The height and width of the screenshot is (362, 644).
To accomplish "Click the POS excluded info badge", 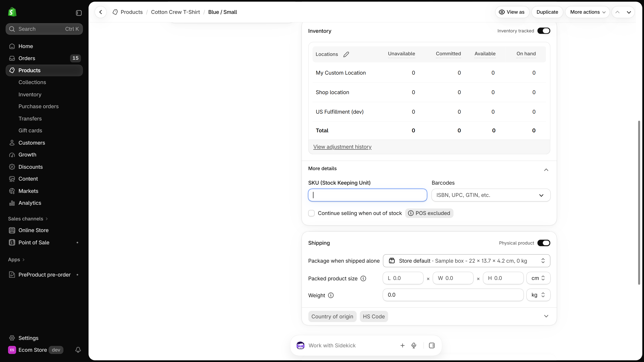I will click(x=429, y=213).
